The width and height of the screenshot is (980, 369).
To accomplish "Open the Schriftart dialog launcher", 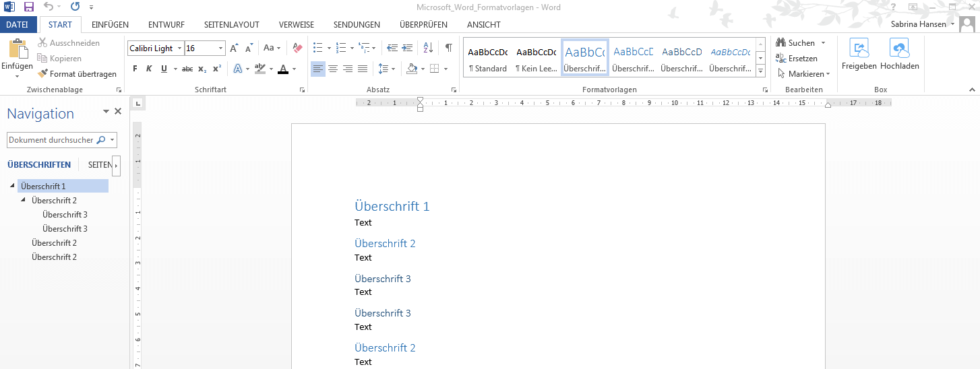I will [x=302, y=90].
